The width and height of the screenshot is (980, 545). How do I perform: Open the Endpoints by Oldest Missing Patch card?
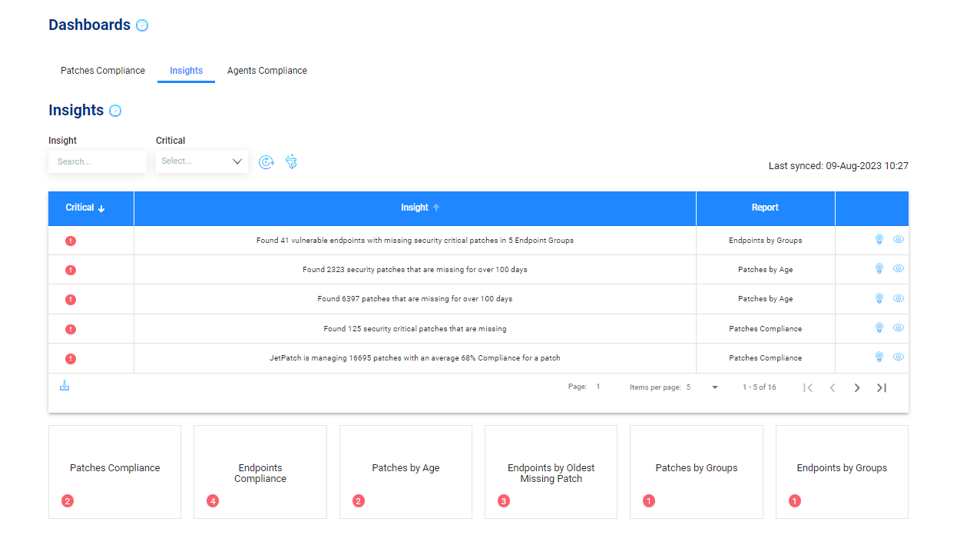coord(551,473)
